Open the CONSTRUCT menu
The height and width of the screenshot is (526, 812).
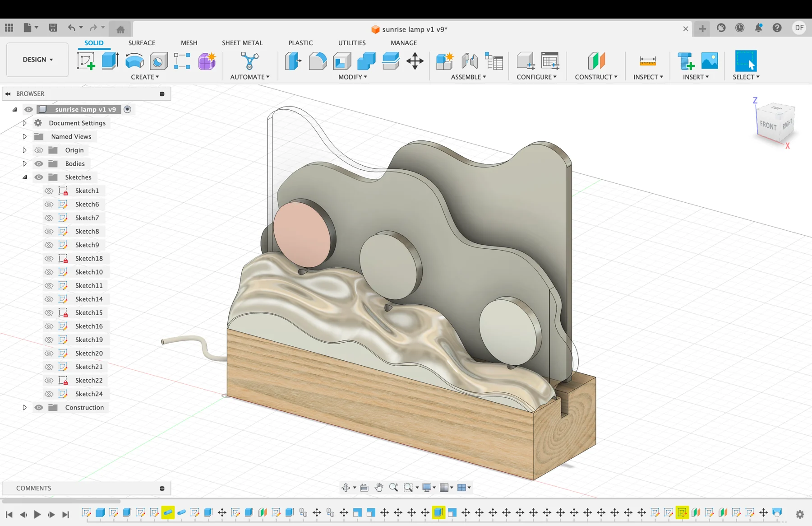pos(596,77)
